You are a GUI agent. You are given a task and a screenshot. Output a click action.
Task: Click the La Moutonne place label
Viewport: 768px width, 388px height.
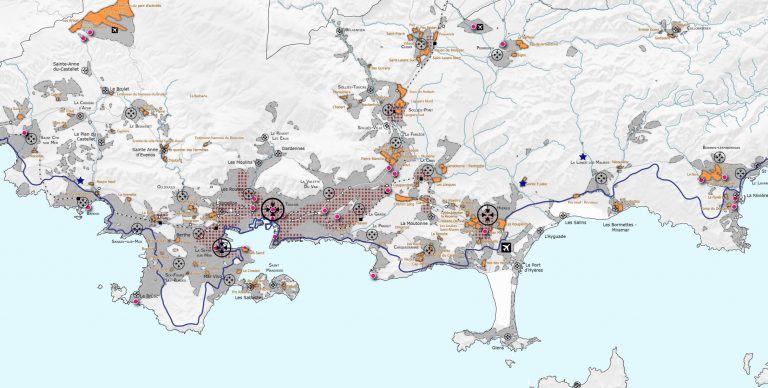click(414, 223)
